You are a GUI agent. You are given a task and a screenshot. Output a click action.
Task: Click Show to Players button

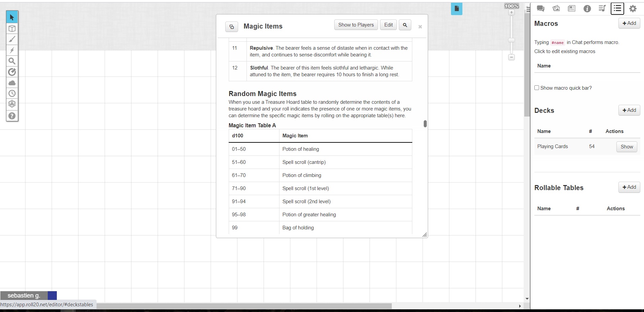click(x=356, y=25)
